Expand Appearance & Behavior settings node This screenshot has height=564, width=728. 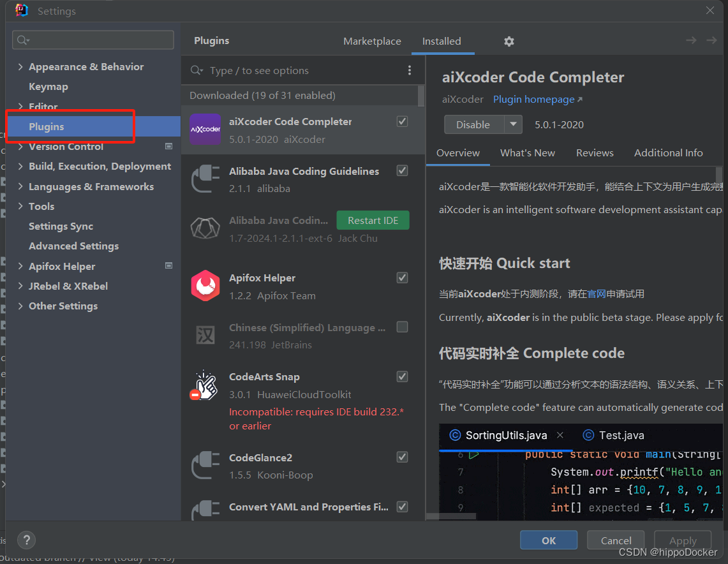point(20,66)
